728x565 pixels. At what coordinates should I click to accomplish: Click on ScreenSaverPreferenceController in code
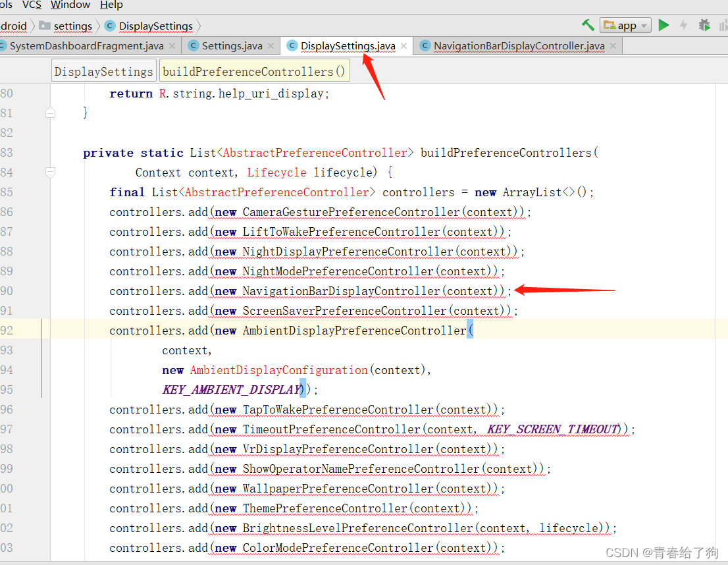(344, 311)
